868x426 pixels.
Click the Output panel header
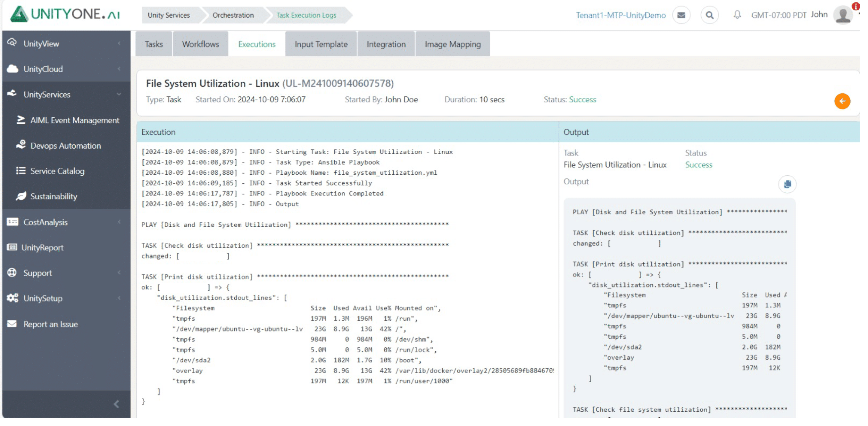tap(709, 132)
